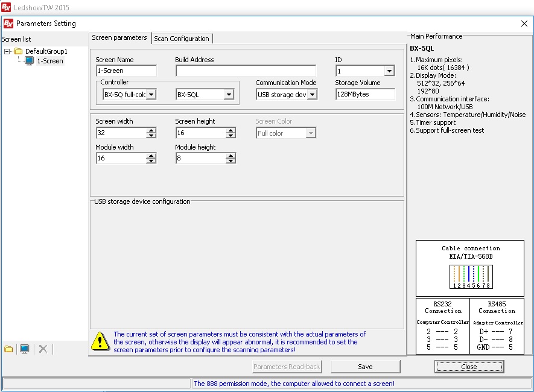Click the blue warning text about screen parameters
Viewport: 534px width, 392px height.
240,342
